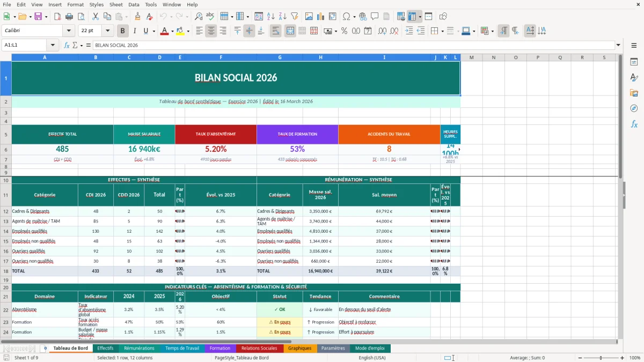Open the Freeze Rows and Columns dropdown arrow

420,17
